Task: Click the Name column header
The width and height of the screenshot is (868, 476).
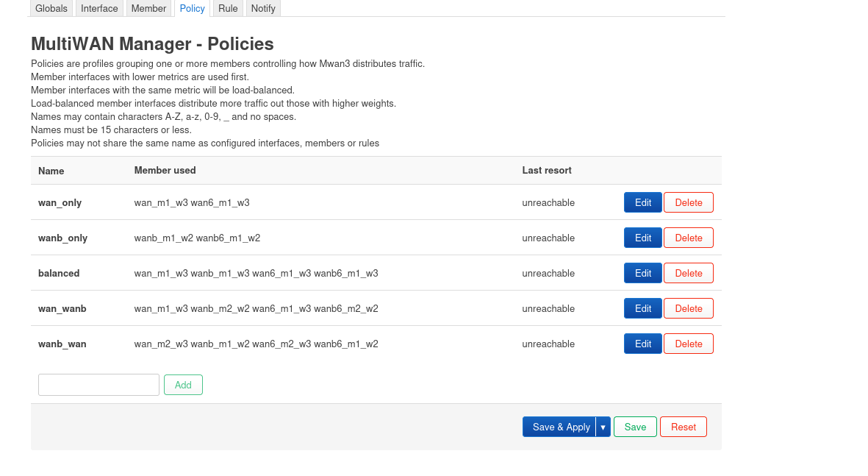Action: [x=51, y=171]
